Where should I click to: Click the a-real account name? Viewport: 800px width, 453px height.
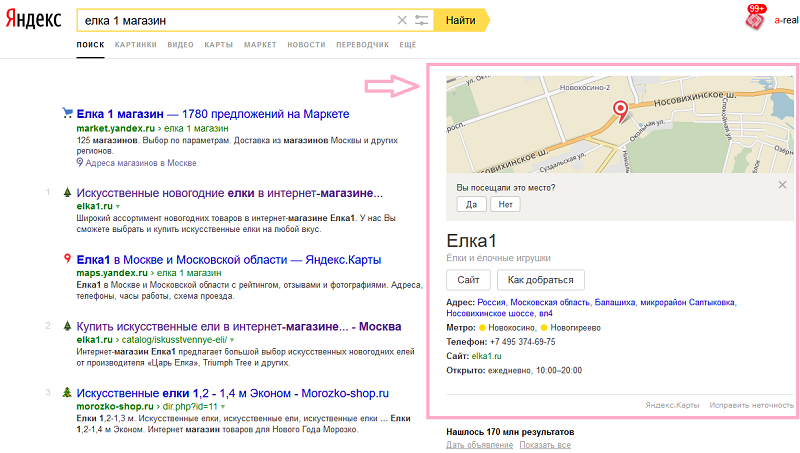[786, 20]
